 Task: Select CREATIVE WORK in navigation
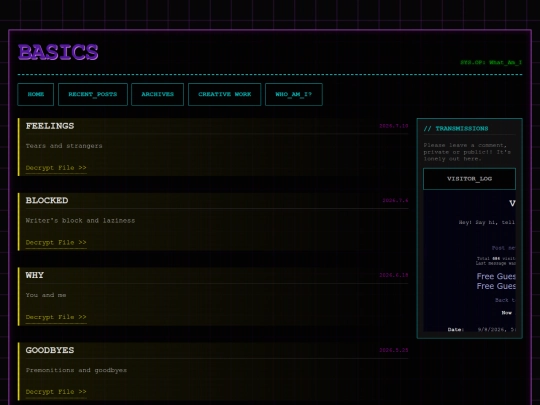225,94
